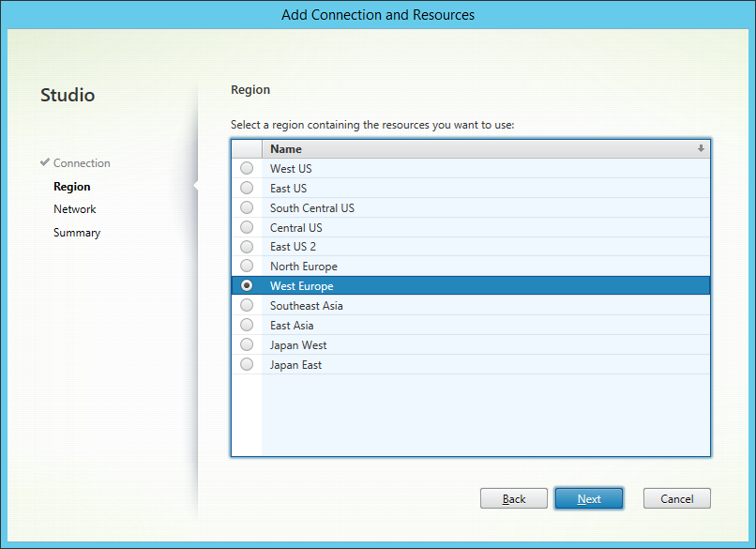Cancel the Add Connection wizard

click(x=676, y=498)
